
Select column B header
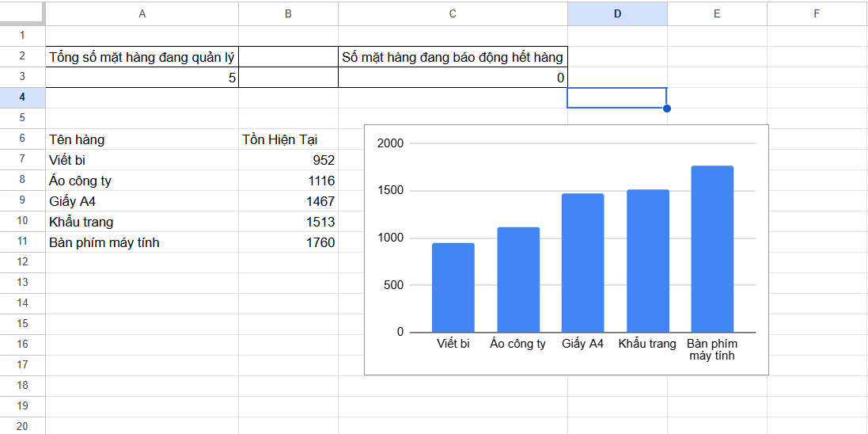289,13
